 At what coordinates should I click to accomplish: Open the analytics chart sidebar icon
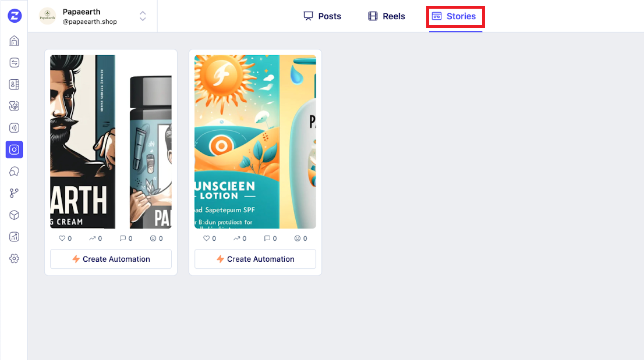tap(15, 237)
